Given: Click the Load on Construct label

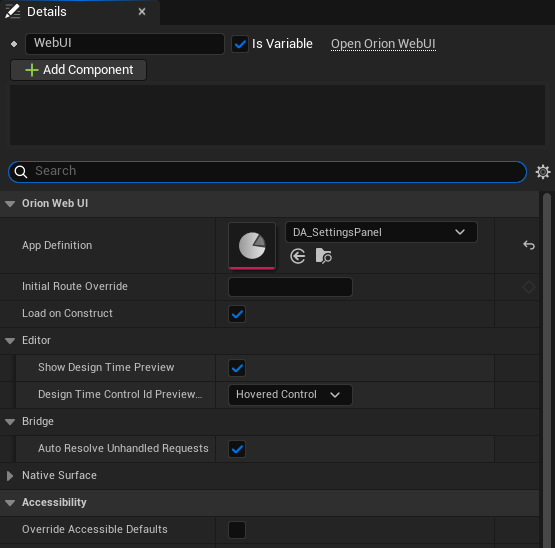Looking at the screenshot, I should click(67, 313).
